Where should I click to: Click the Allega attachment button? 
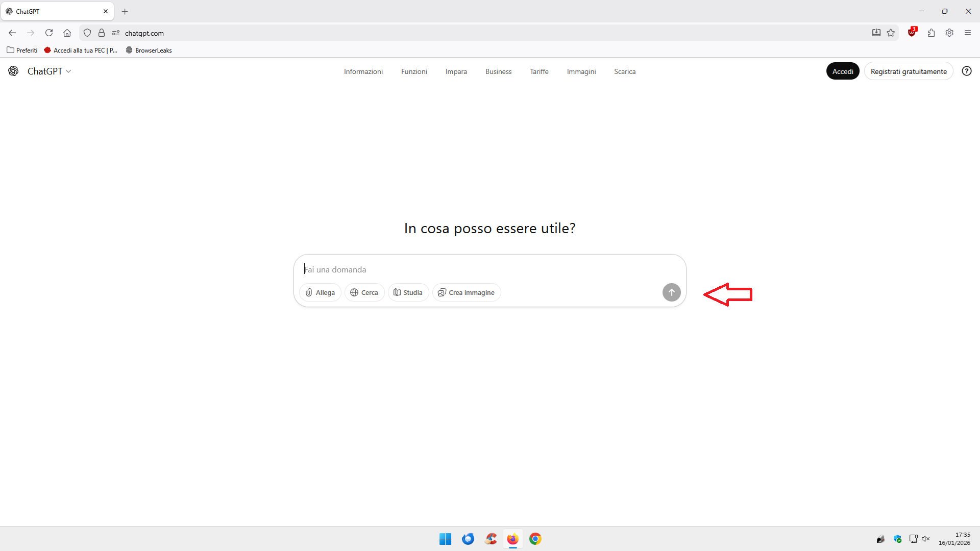point(320,292)
